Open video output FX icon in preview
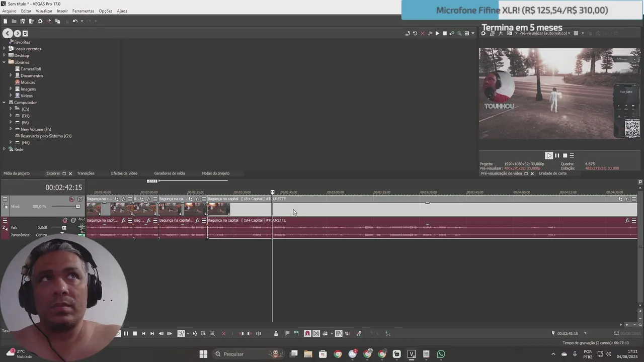The height and width of the screenshot is (362, 644). [x=501, y=33]
